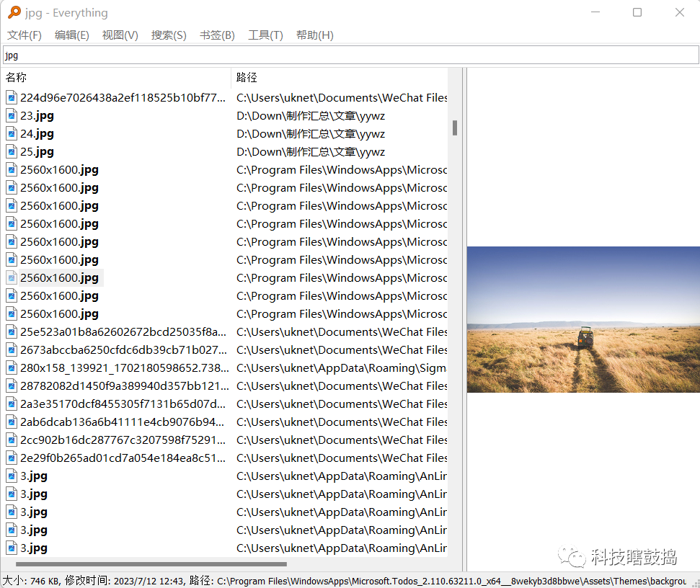Image resolution: width=700 pixels, height=588 pixels.
Task: Close the Everything window
Action: (x=680, y=12)
